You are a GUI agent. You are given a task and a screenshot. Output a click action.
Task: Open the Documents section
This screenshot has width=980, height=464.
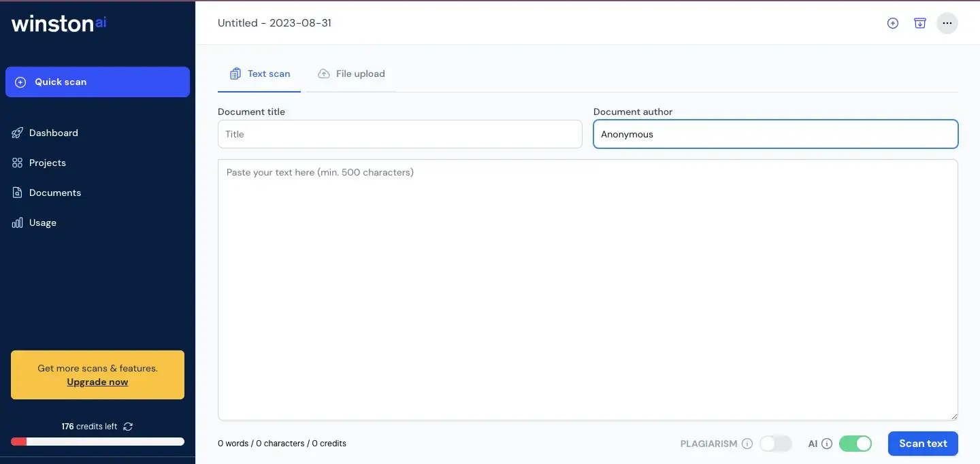tap(54, 193)
